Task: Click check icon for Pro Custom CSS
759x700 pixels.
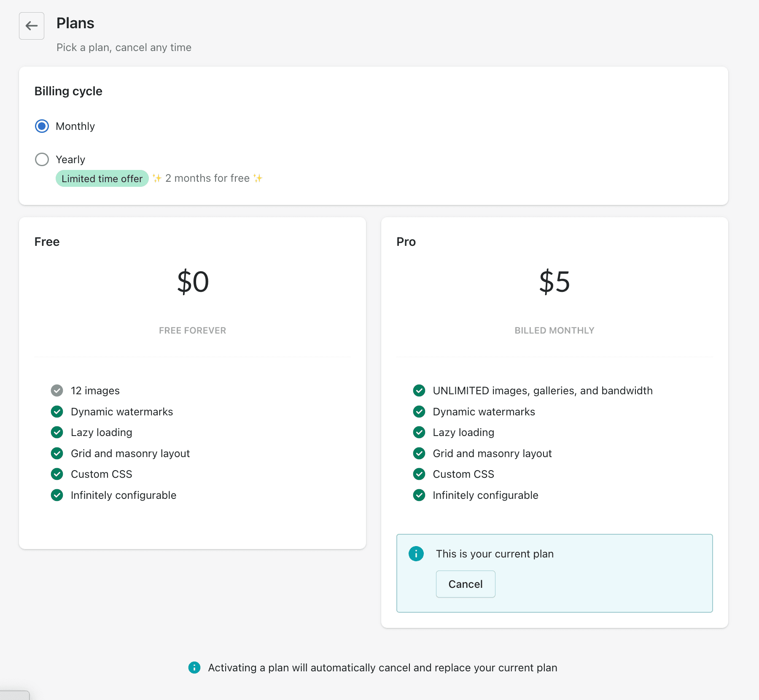Action: click(419, 474)
